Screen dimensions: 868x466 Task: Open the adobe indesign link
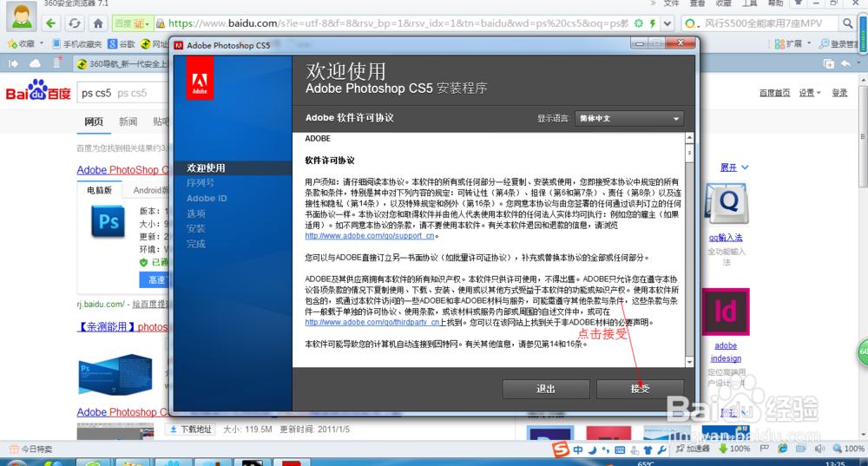pos(726,352)
